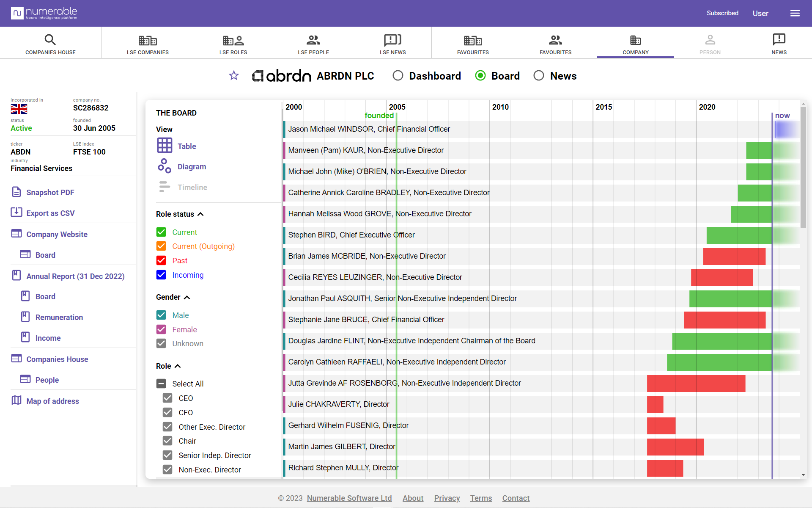Collapse the Gender filter section
Screen dimensions: 812x508
coord(187,297)
